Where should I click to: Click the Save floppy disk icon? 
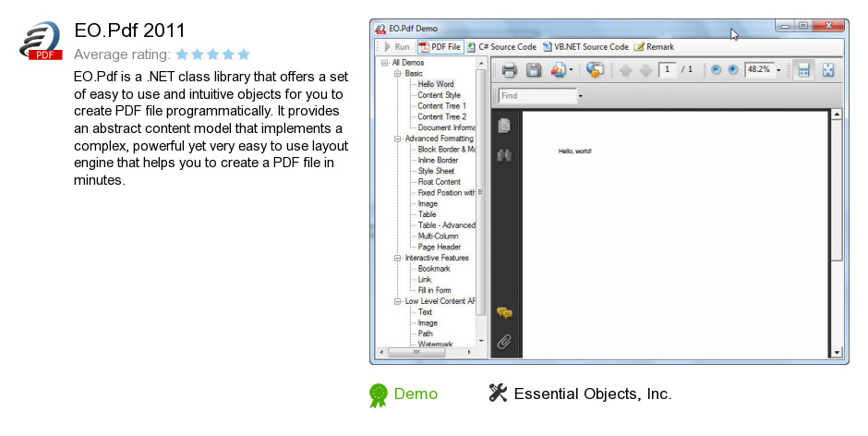534,70
